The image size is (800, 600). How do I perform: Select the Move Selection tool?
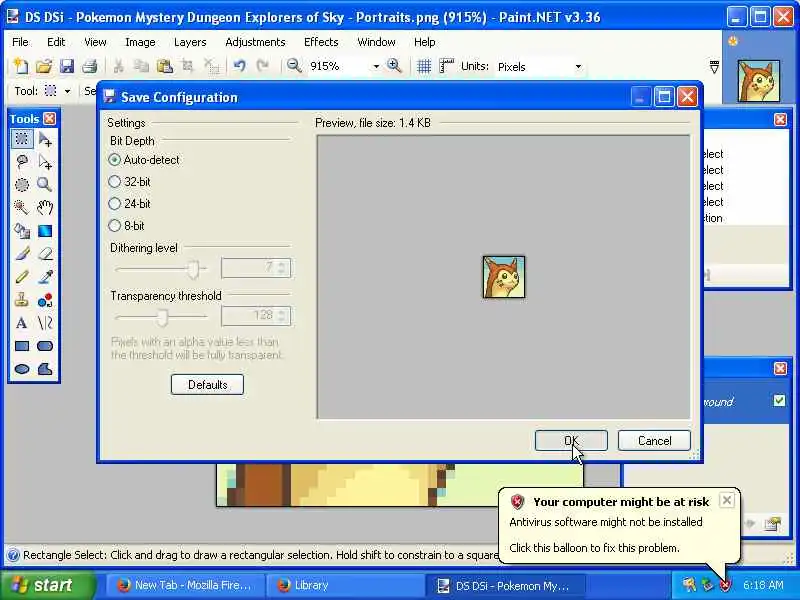[x=45, y=162]
